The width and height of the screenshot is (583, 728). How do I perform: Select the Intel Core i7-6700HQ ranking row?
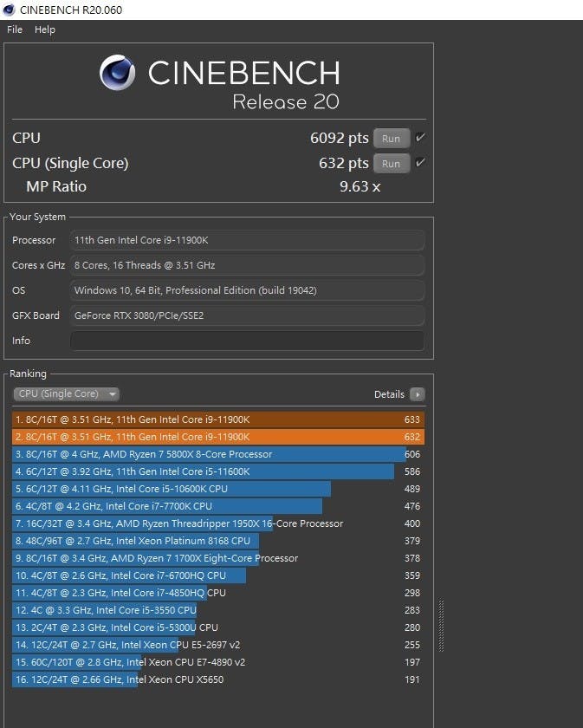pyautogui.click(x=218, y=575)
